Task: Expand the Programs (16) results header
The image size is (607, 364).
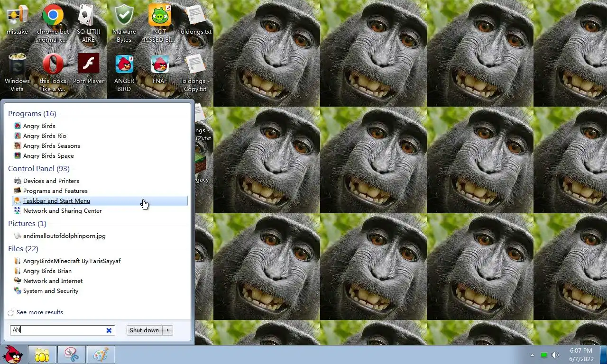Action: (x=32, y=114)
